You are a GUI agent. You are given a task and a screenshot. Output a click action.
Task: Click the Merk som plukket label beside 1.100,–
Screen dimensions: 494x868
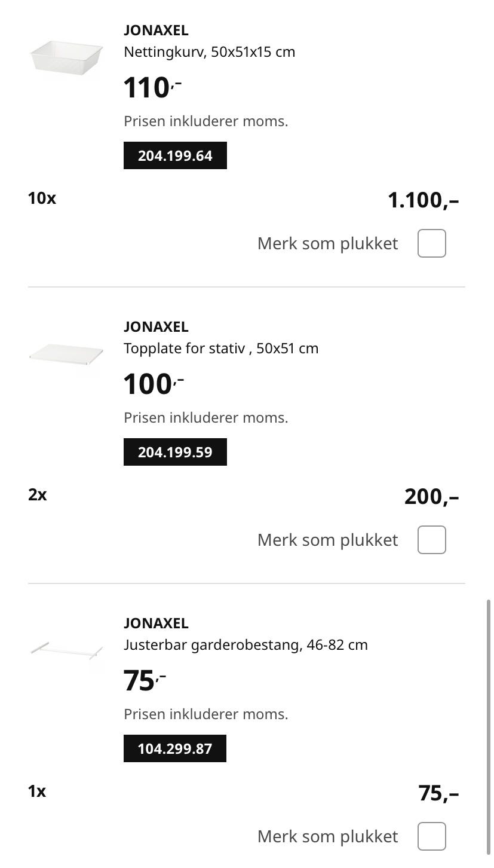coord(327,244)
